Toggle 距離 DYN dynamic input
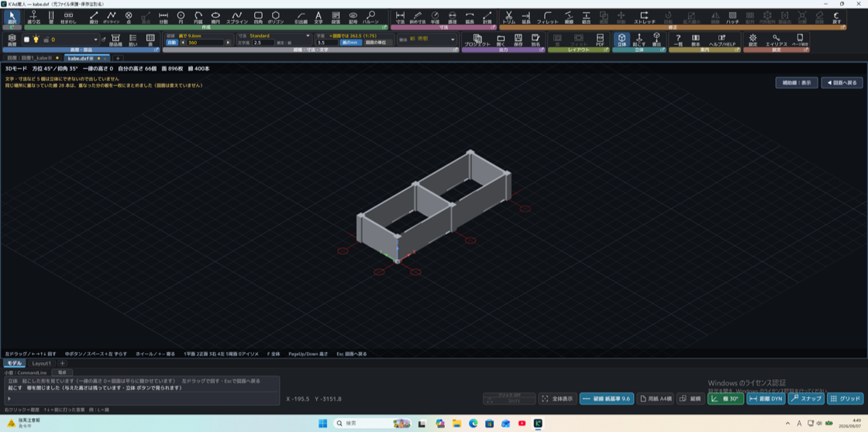This screenshot has width=868, height=432. [766, 398]
